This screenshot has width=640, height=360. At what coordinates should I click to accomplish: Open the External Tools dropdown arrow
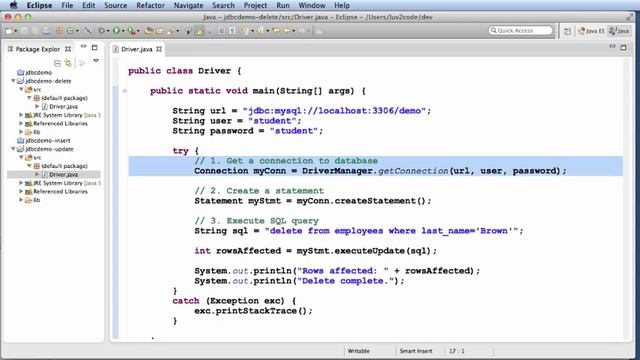coord(138,31)
